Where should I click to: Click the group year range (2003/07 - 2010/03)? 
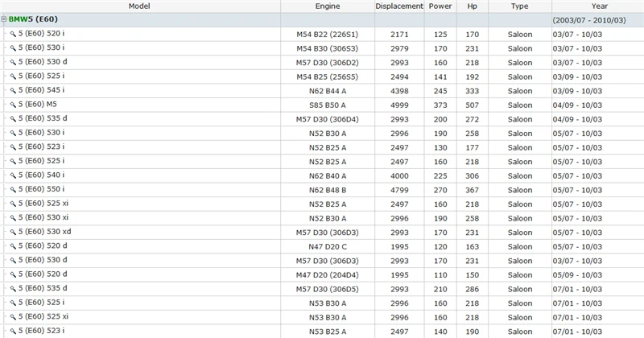tap(589, 20)
